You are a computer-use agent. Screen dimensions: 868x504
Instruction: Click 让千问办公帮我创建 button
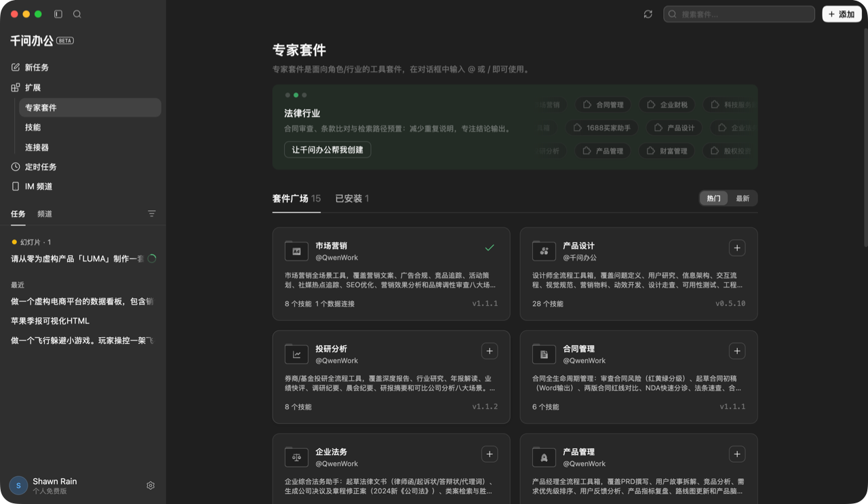tap(328, 150)
